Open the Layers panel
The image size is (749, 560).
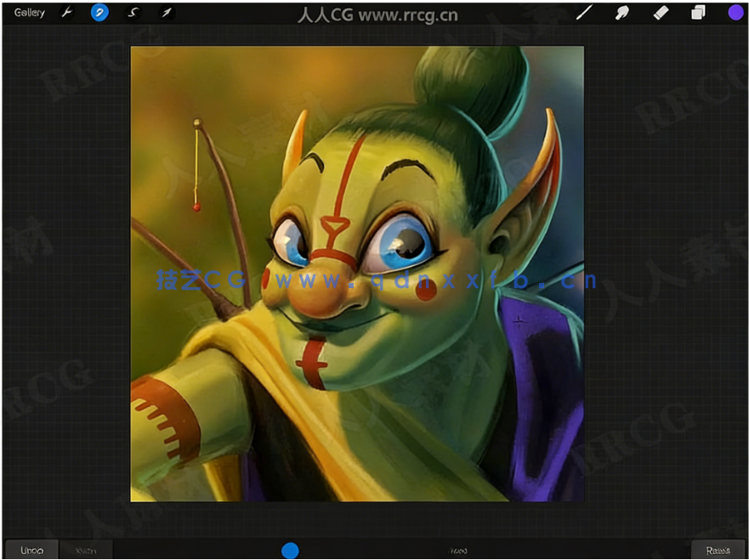click(698, 13)
